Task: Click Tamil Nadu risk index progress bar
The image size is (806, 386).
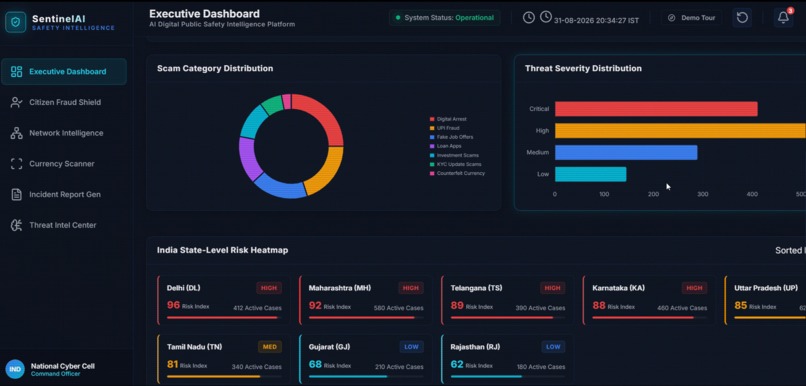Action: tap(224, 376)
